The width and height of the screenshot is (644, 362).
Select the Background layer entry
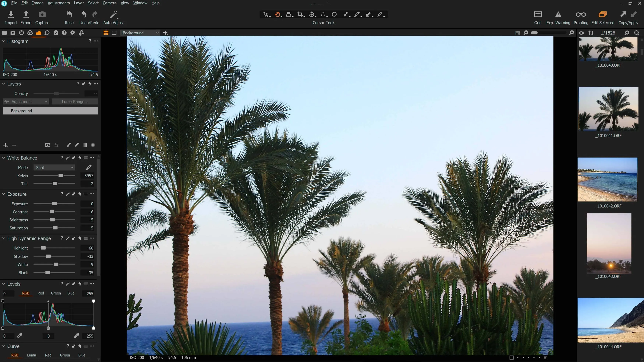coord(50,111)
